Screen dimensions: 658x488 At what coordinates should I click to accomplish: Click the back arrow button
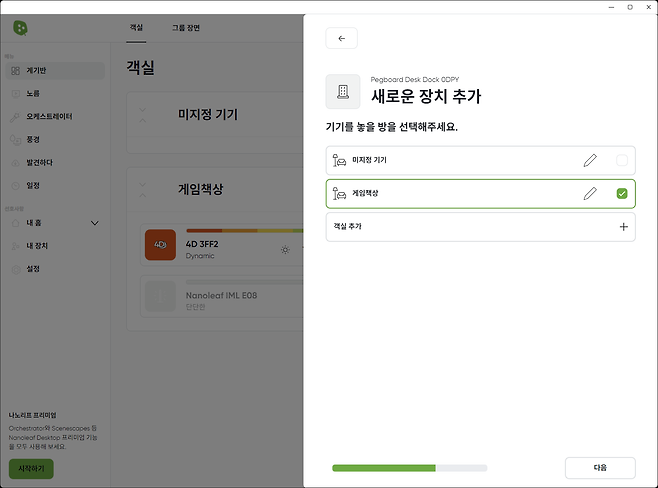click(x=341, y=38)
